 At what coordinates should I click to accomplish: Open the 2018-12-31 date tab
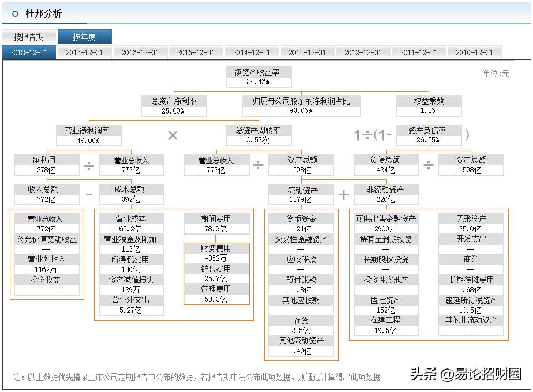tap(29, 52)
